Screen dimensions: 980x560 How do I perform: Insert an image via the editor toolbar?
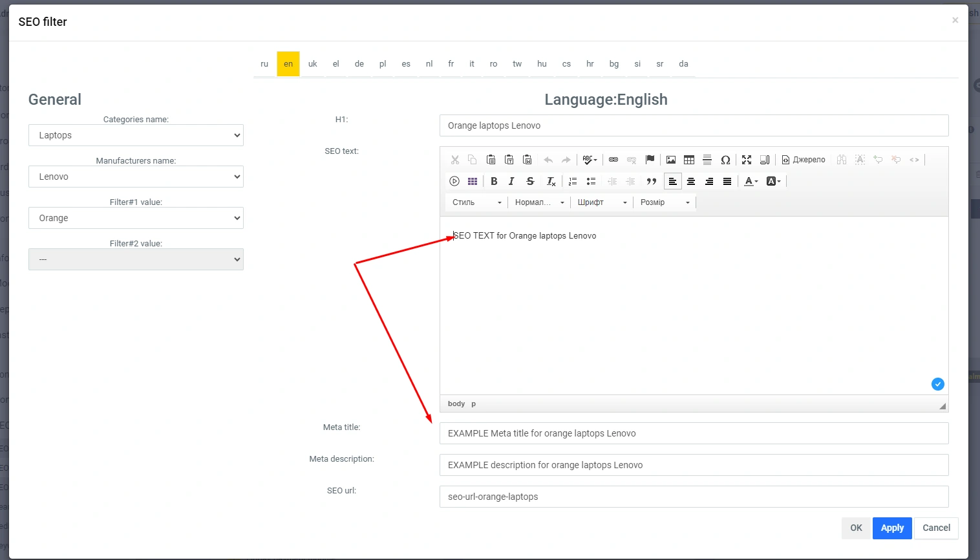pyautogui.click(x=671, y=160)
